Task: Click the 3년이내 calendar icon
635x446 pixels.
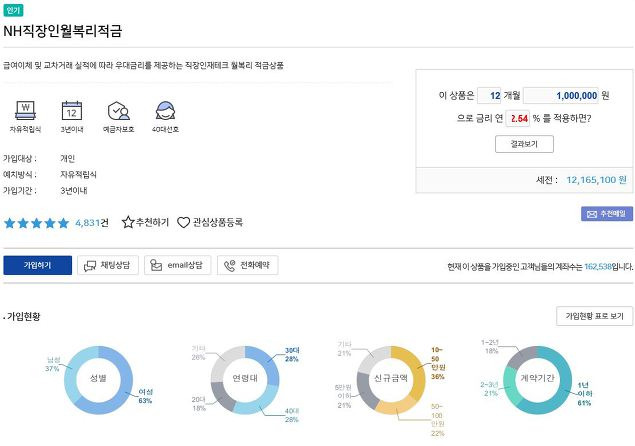Action: [72, 110]
